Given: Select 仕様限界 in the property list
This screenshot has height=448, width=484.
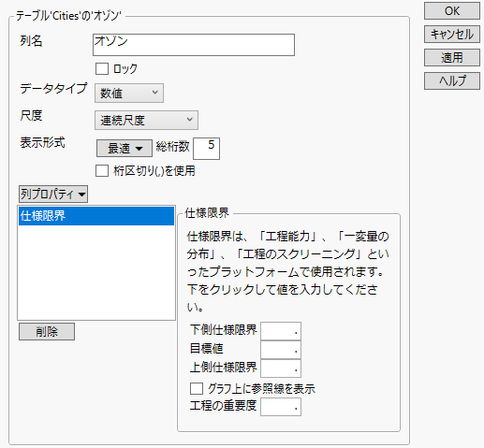Looking at the screenshot, I should (x=96, y=216).
